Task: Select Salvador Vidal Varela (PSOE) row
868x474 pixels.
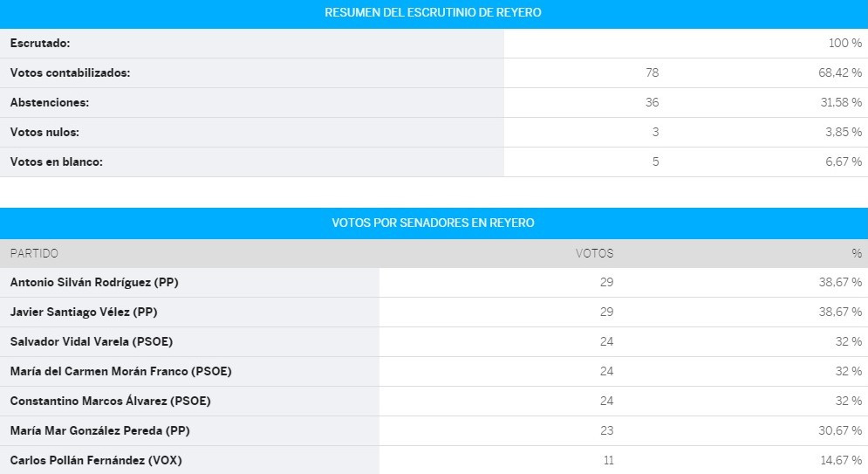Action: (x=434, y=341)
